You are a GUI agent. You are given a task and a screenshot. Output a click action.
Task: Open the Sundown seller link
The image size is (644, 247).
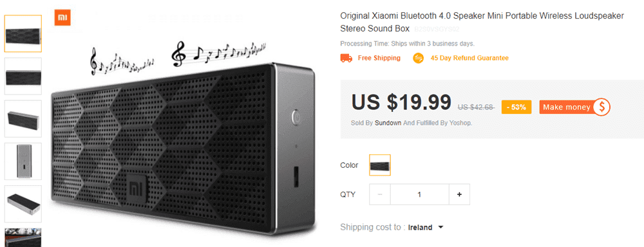click(388, 123)
